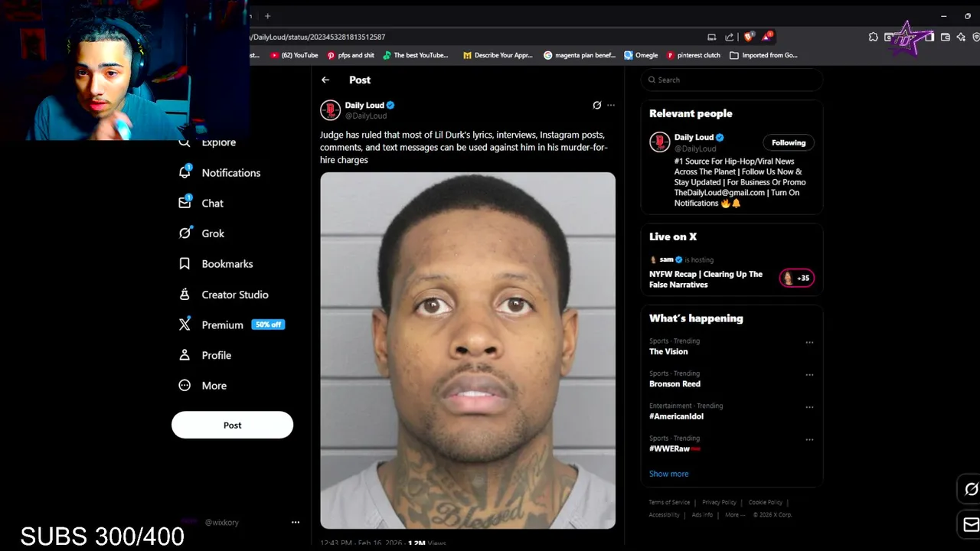The width and height of the screenshot is (980, 551).
Task: Click the More circle icon in sidebar
Action: coord(185,386)
